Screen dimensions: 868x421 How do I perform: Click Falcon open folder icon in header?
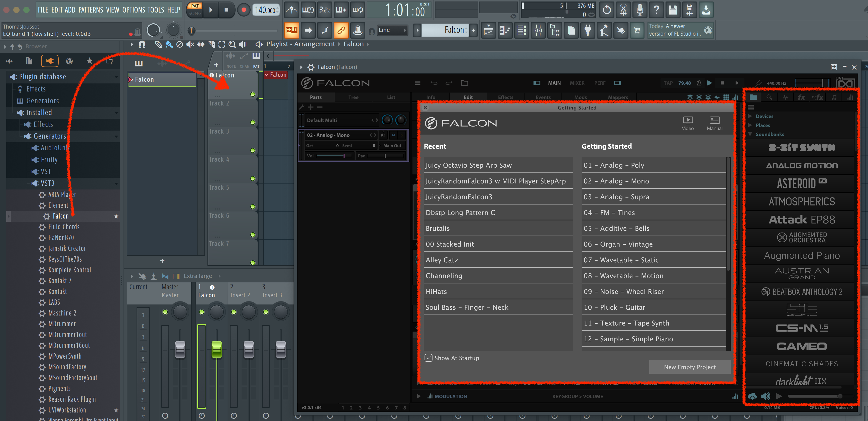pyautogui.click(x=464, y=83)
